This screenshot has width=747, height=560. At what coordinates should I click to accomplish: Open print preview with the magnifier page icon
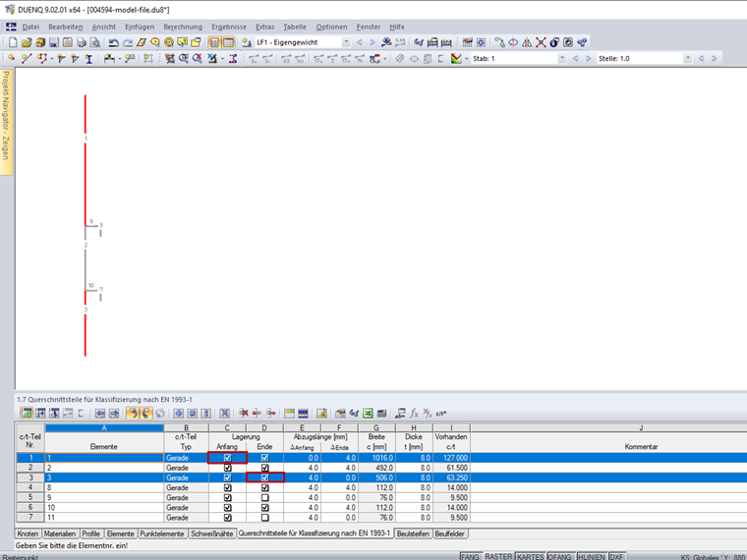95,42
